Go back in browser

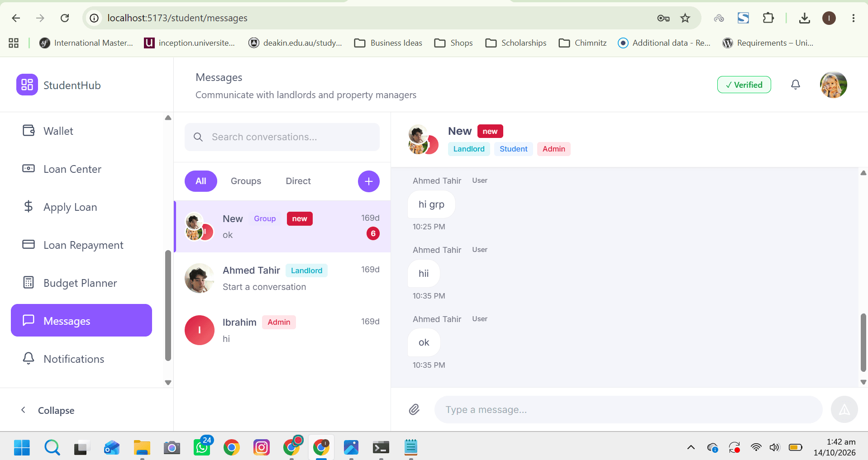click(16, 18)
